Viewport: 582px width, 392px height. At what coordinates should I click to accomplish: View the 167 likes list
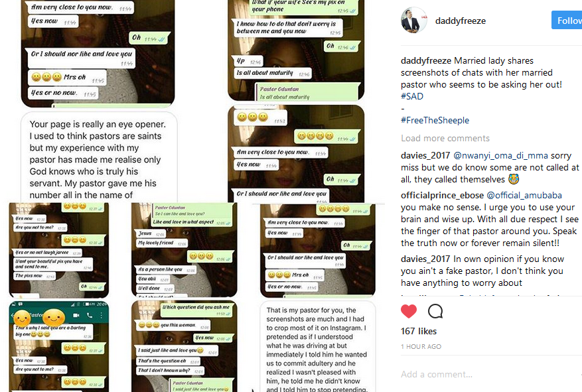click(419, 331)
